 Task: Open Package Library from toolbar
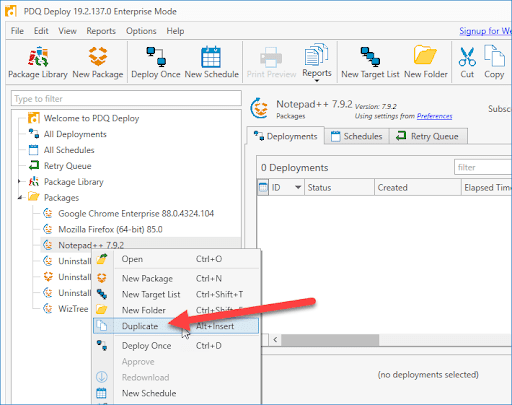click(38, 63)
